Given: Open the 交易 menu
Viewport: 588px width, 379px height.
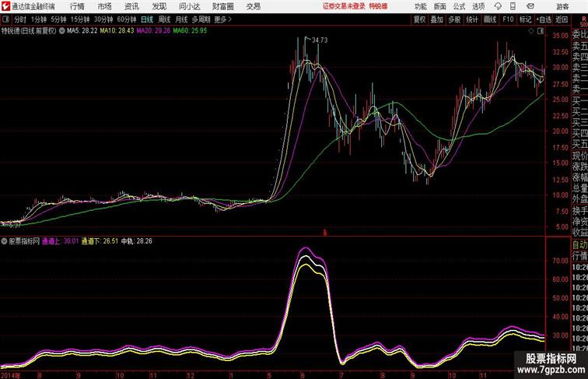Looking at the screenshot, I should pos(253,6).
